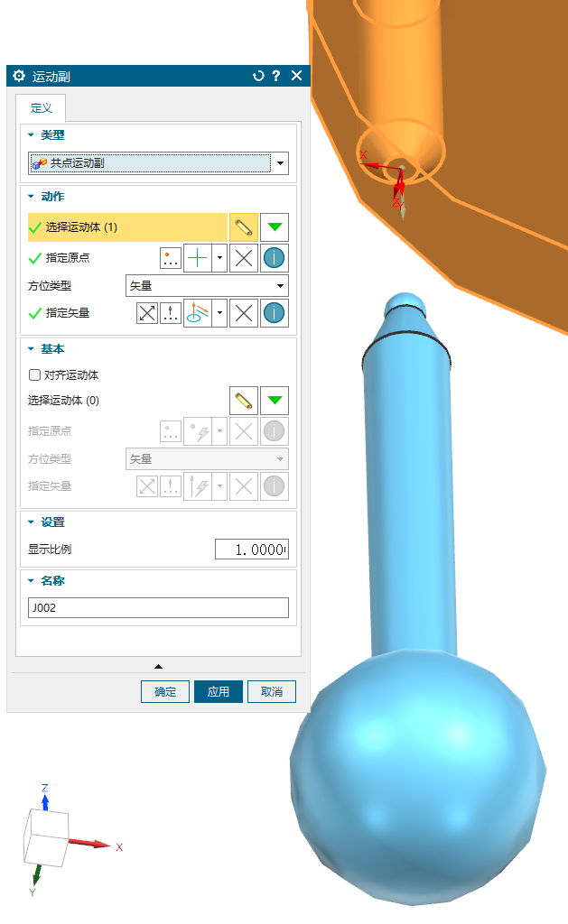Toggle the 对齐运动体 checkbox

[x=35, y=374]
